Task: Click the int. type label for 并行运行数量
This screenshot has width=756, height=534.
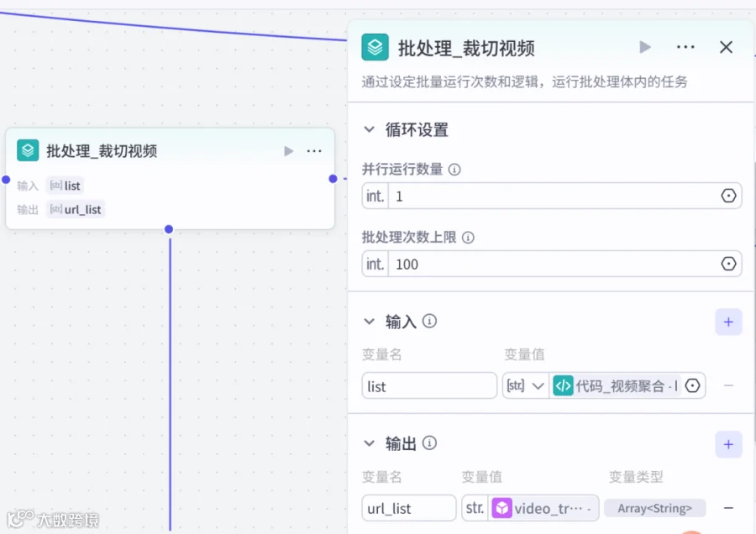Action: pyautogui.click(x=375, y=196)
